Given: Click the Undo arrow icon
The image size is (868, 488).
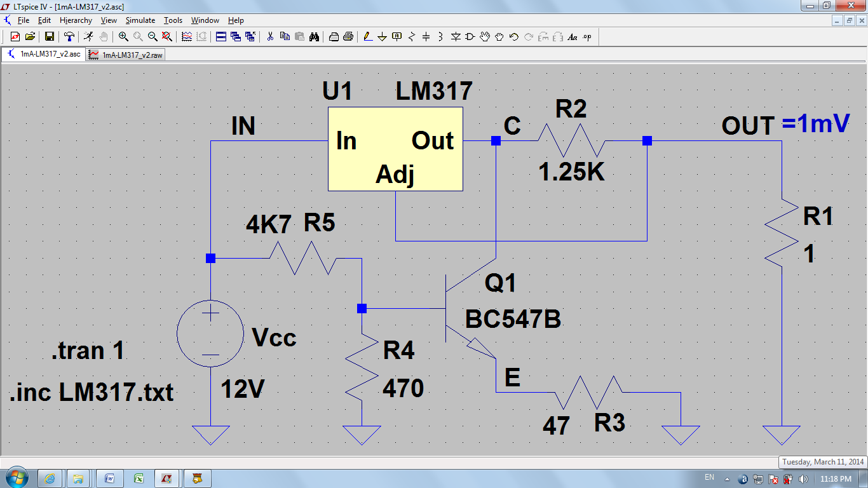Looking at the screenshot, I should coord(514,37).
